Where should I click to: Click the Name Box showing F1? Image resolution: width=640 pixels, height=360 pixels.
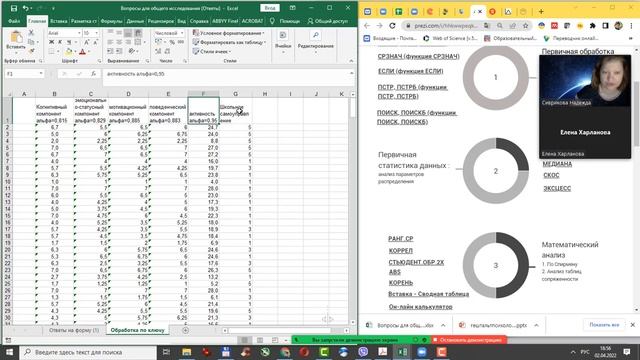(x=24, y=74)
